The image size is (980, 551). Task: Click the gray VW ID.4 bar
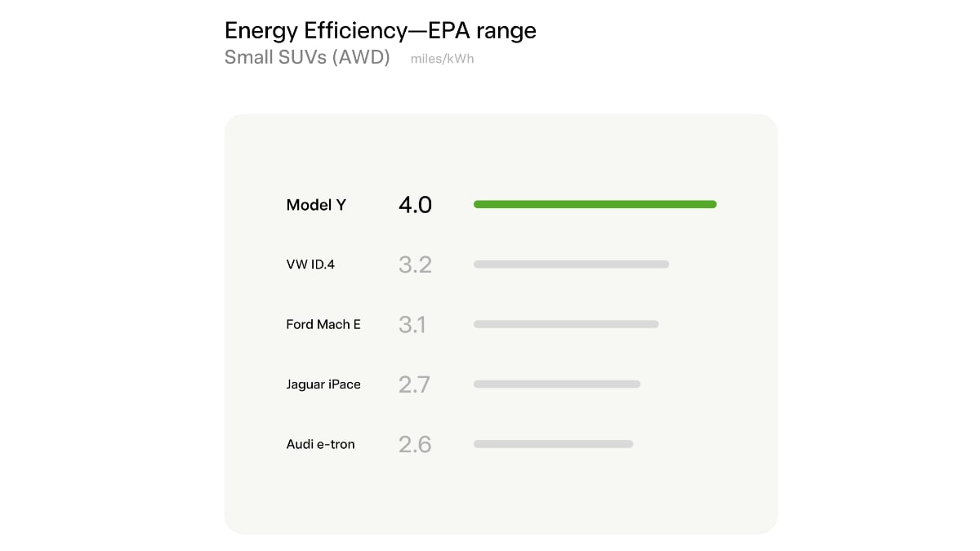pos(572,264)
